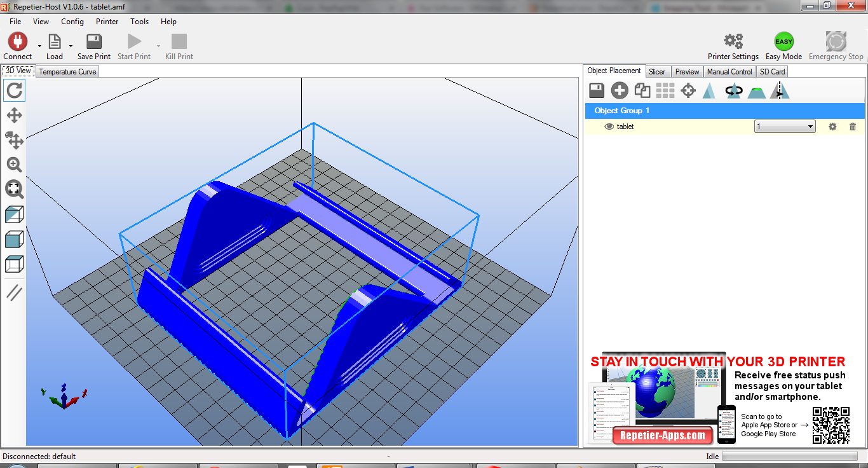Click the Copy Objects icon
868x468 pixels.
click(x=642, y=91)
